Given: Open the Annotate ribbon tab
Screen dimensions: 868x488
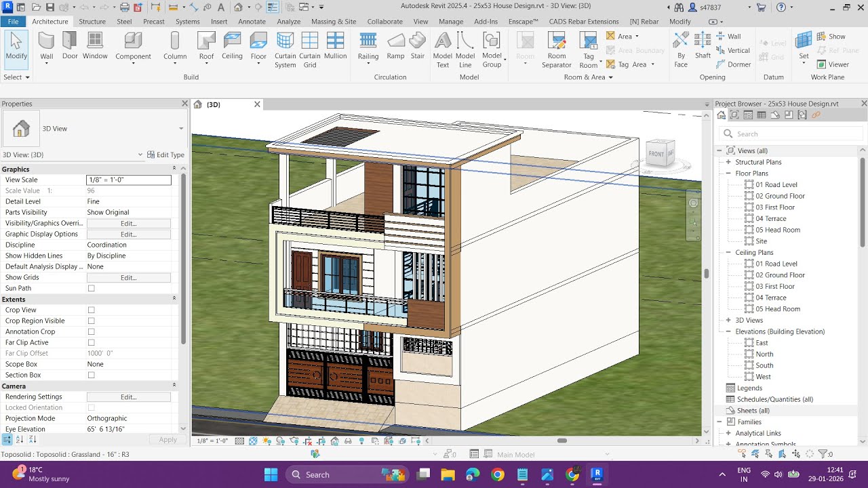Looking at the screenshot, I should point(252,22).
